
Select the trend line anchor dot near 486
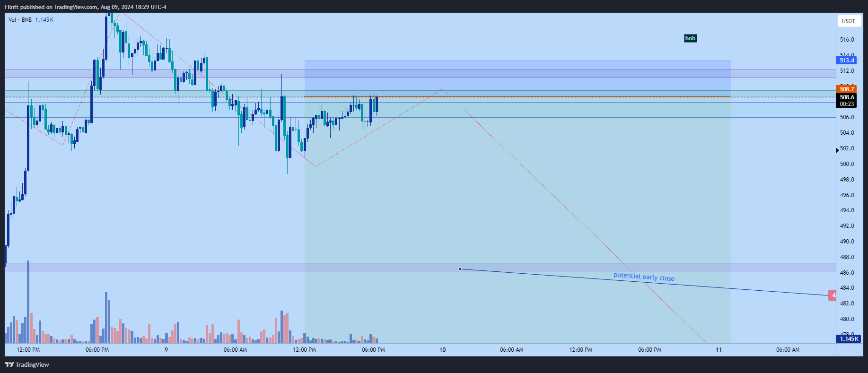(460, 269)
